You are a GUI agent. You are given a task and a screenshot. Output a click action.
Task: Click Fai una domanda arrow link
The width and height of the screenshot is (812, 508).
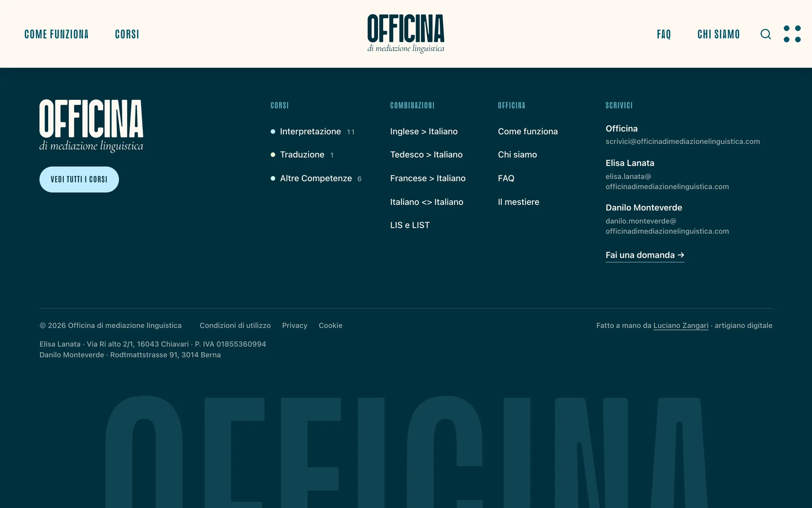click(x=645, y=255)
